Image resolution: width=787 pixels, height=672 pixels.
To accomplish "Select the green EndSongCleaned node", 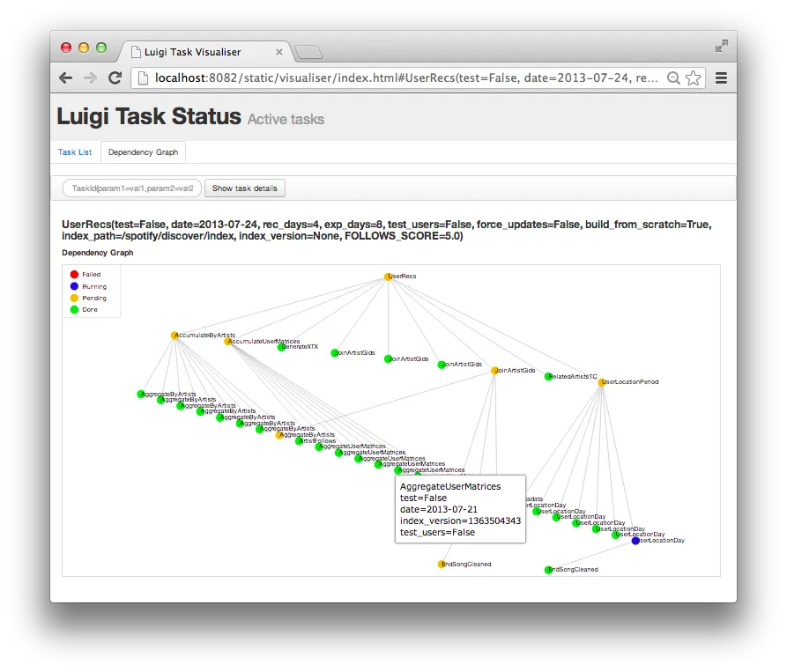I will click(x=548, y=570).
